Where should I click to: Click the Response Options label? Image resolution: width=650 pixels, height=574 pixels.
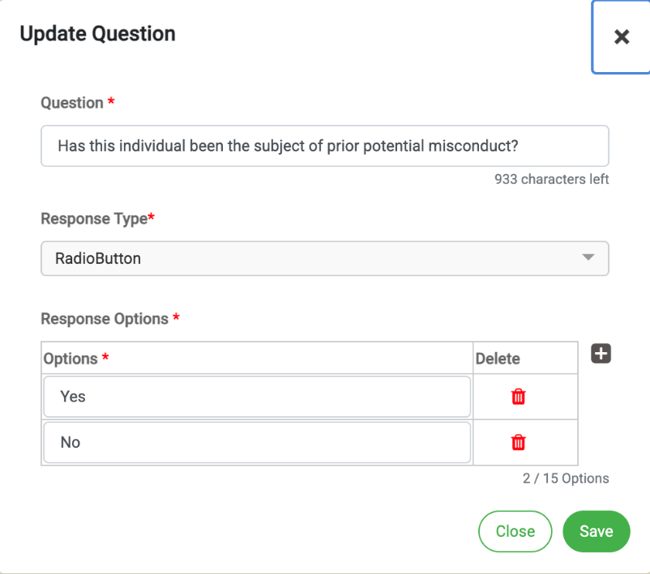(104, 319)
